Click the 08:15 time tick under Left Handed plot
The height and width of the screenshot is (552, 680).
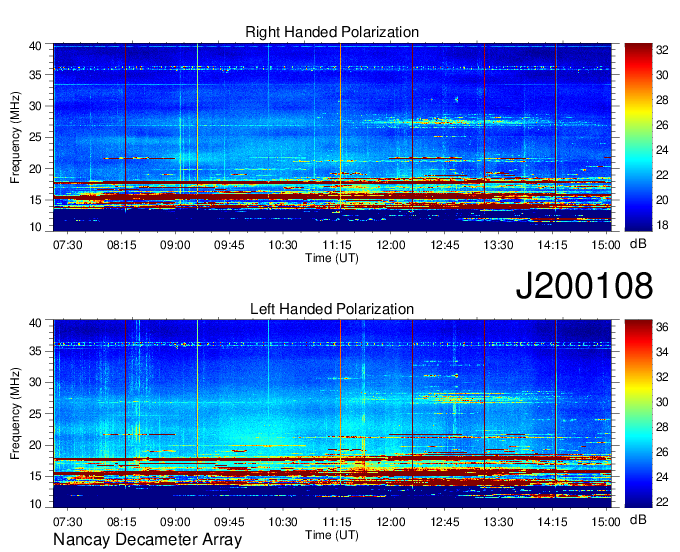click(x=121, y=522)
